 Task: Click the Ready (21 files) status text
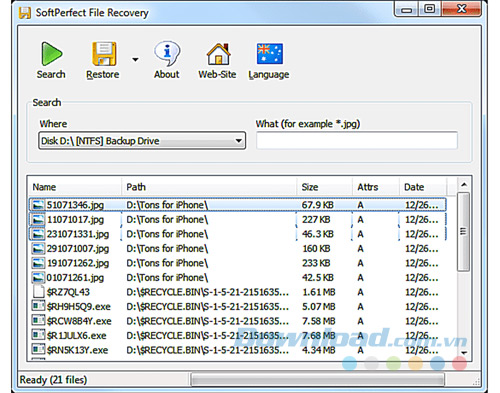coord(53,380)
